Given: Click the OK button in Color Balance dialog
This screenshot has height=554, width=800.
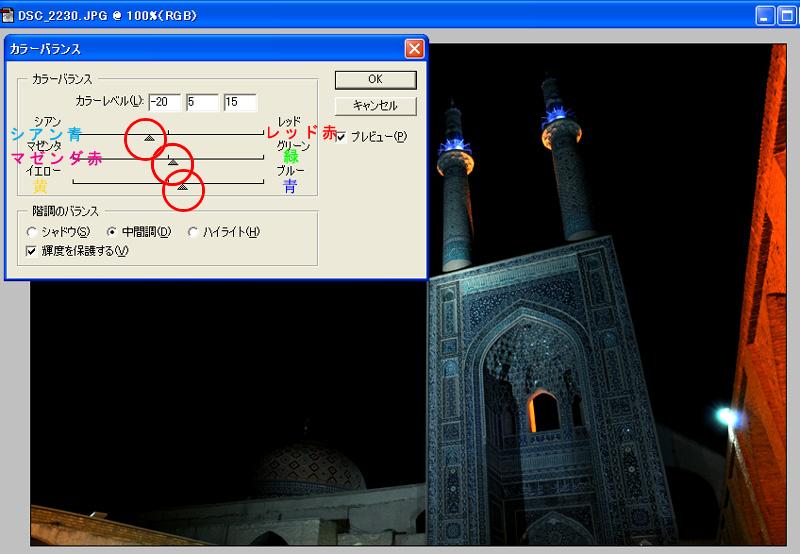Looking at the screenshot, I should (375, 80).
